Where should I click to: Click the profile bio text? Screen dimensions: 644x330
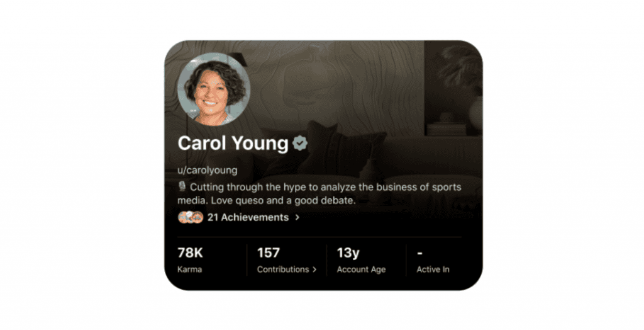point(319,194)
